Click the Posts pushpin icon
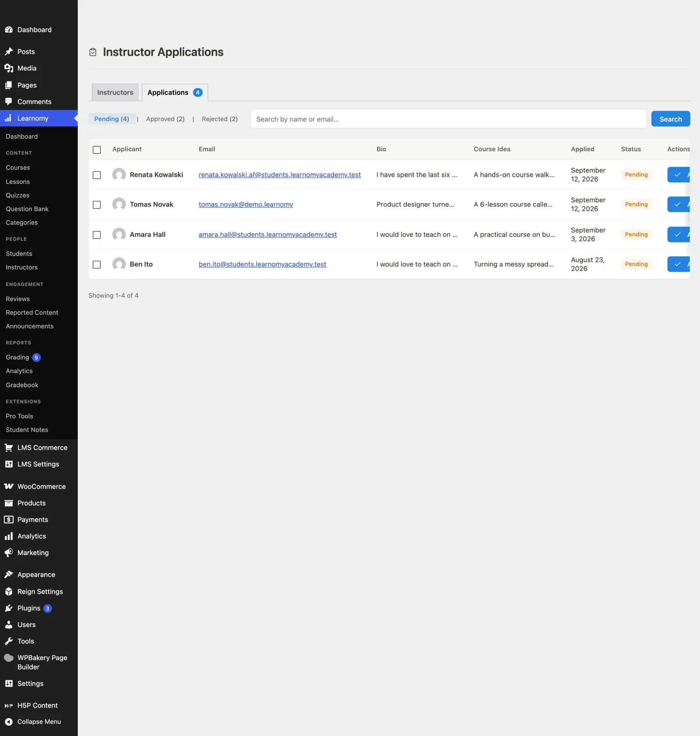This screenshot has width=700, height=736. pos(9,52)
